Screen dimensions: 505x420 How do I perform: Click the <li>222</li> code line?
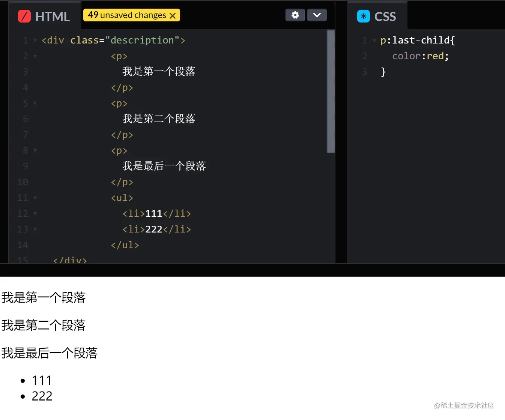pos(156,229)
